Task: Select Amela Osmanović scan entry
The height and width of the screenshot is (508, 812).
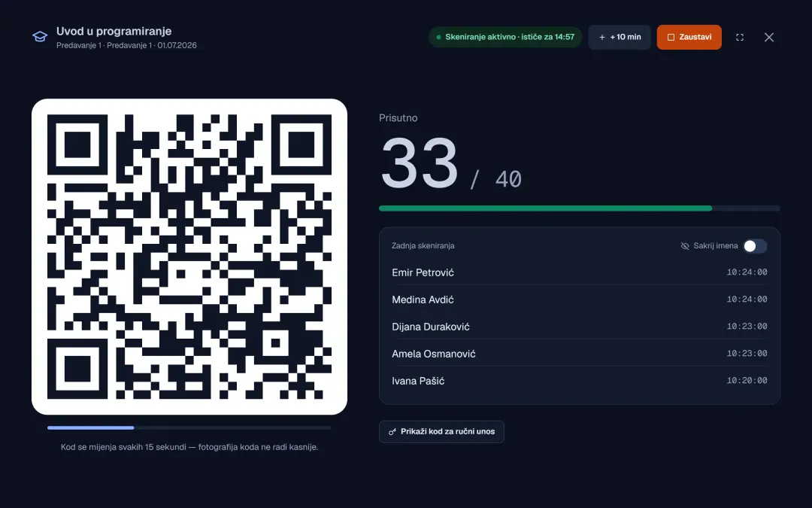Action: (x=580, y=354)
